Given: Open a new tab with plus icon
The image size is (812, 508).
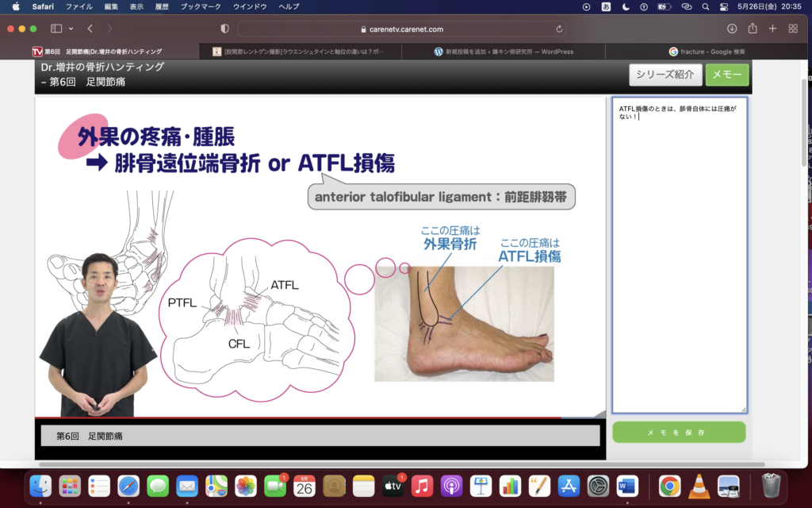Looking at the screenshot, I should [772, 29].
